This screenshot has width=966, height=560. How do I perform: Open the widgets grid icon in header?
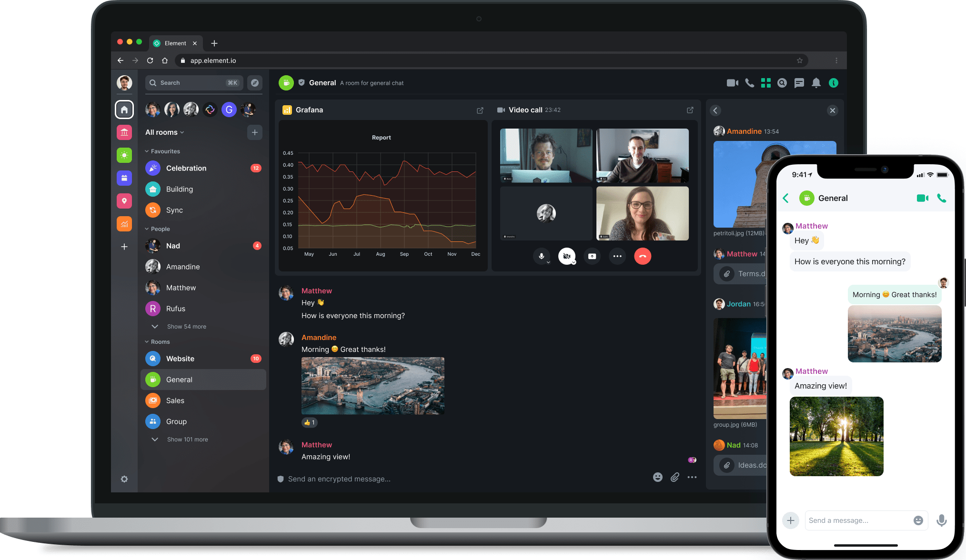765,83
